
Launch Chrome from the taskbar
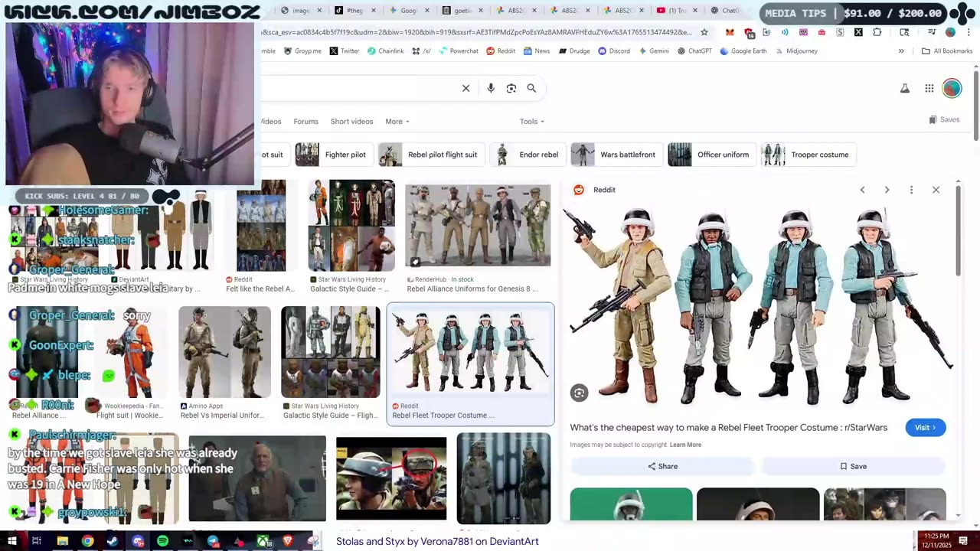pyautogui.click(x=87, y=541)
